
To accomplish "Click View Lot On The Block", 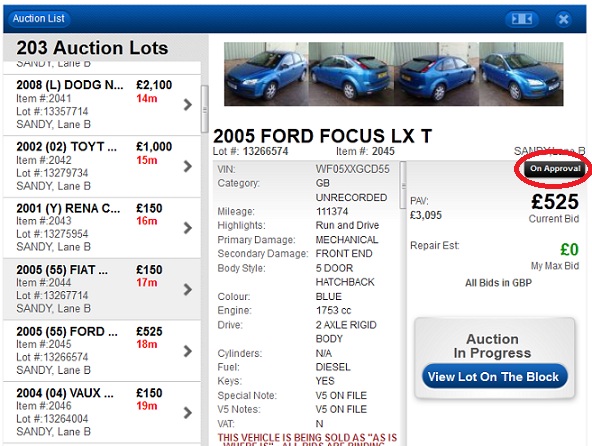I will [x=495, y=377].
